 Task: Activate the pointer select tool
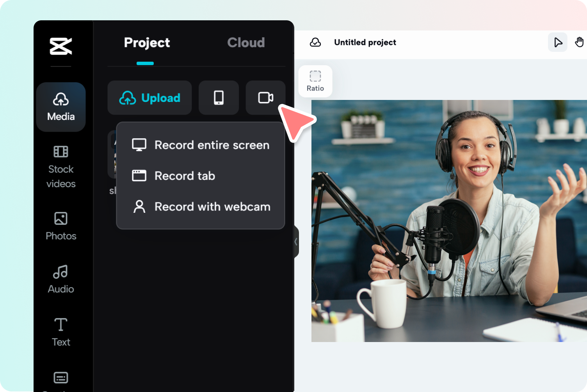[x=558, y=42]
